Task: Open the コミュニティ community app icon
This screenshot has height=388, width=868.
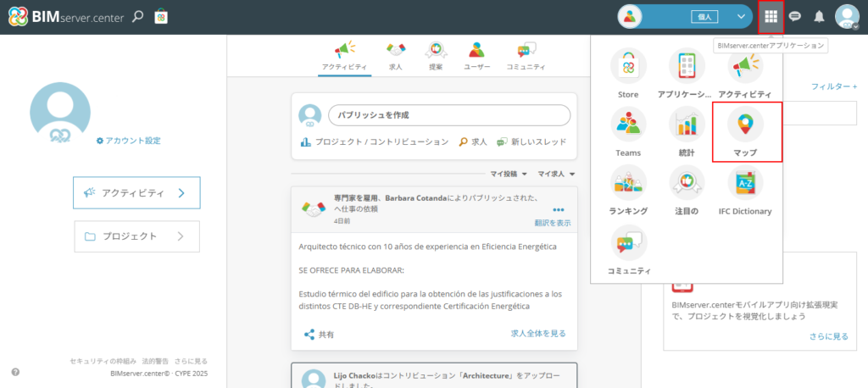Action: click(x=628, y=243)
